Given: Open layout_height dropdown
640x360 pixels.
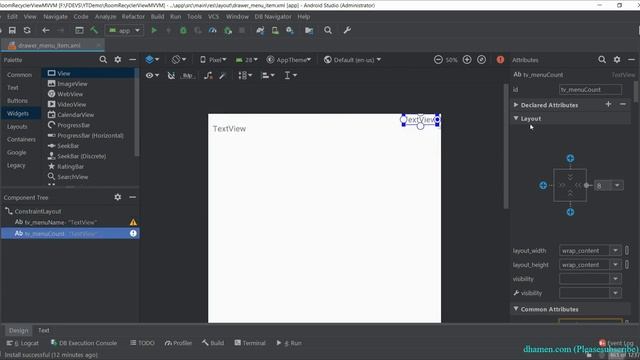Looking at the screenshot, I should (615, 265).
